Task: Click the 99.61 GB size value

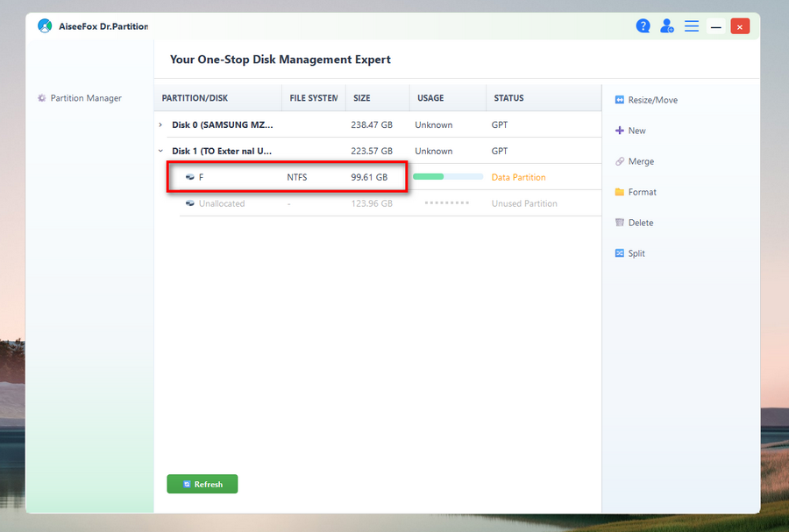Action: pyautogui.click(x=369, y=177)
